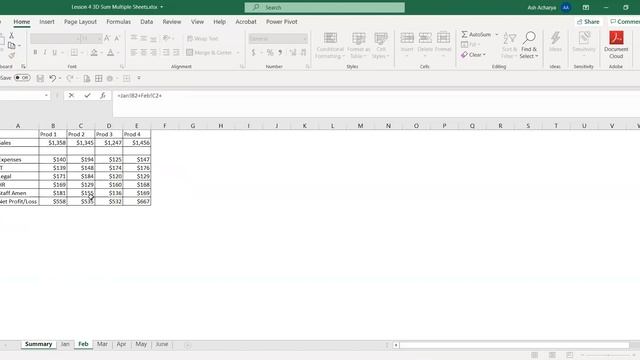
Task: Toggle the AutoSave switch
Action: 22,78
